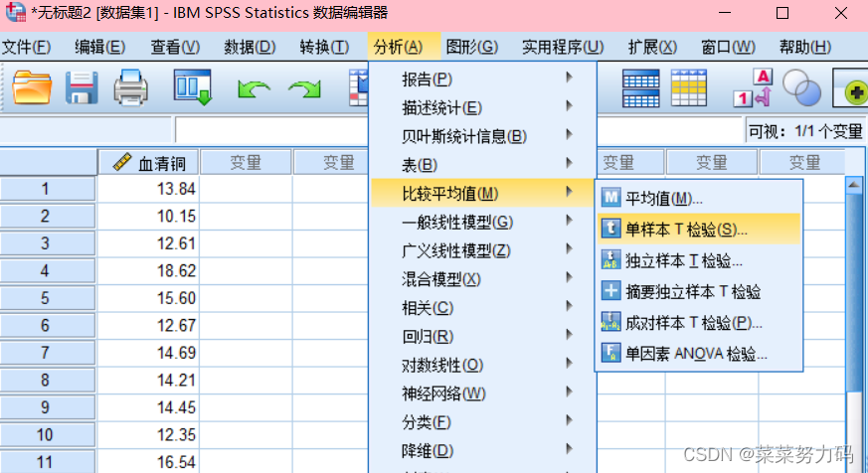Open the 窗口(W) menu
Screen dimensions: 868x473
(x=728, y=47)
